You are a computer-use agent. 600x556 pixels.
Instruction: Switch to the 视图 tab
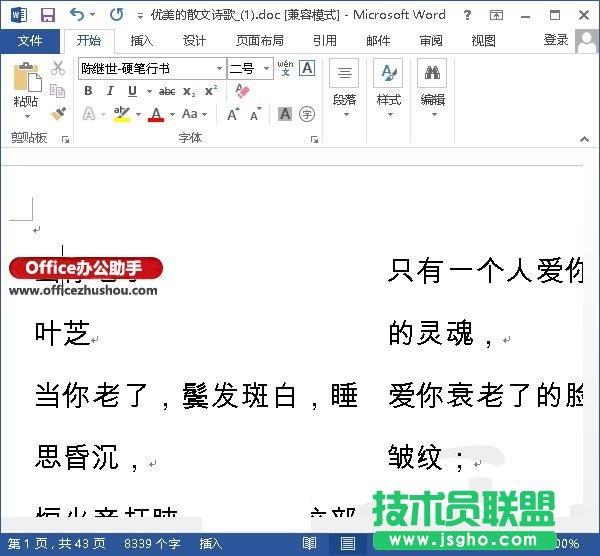tap(484, 40)
